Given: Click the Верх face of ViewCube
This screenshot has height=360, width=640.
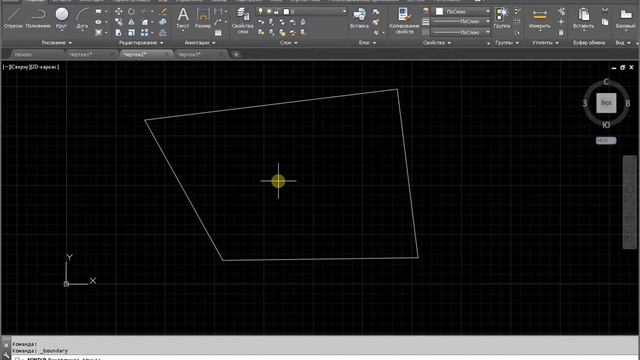Looking at the screenshot, I should 606,103.
